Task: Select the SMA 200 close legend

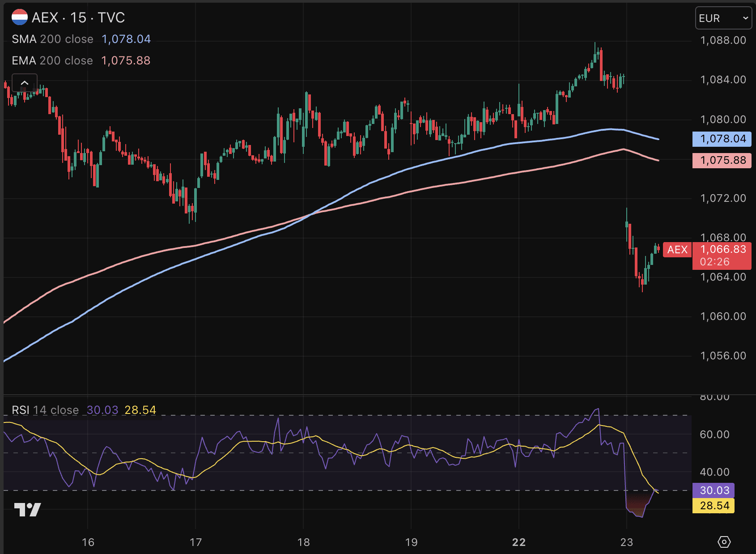Action: click(x=52, y=39)
